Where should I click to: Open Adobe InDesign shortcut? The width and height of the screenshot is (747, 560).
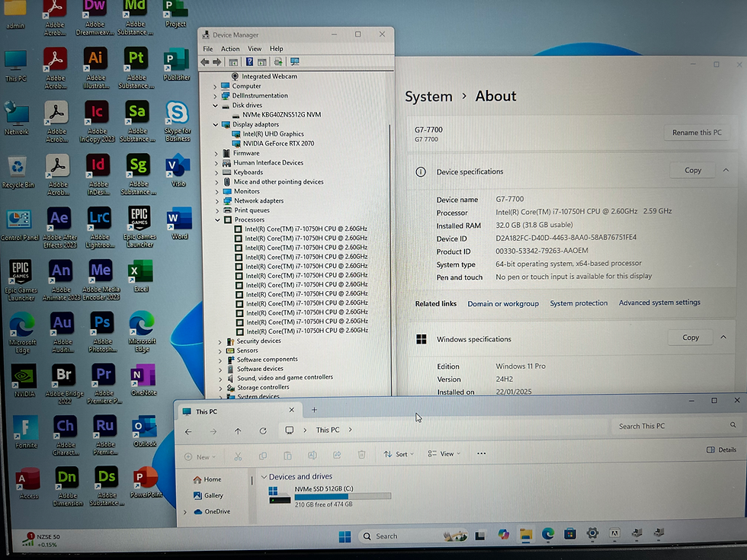(x=98, y=174)
